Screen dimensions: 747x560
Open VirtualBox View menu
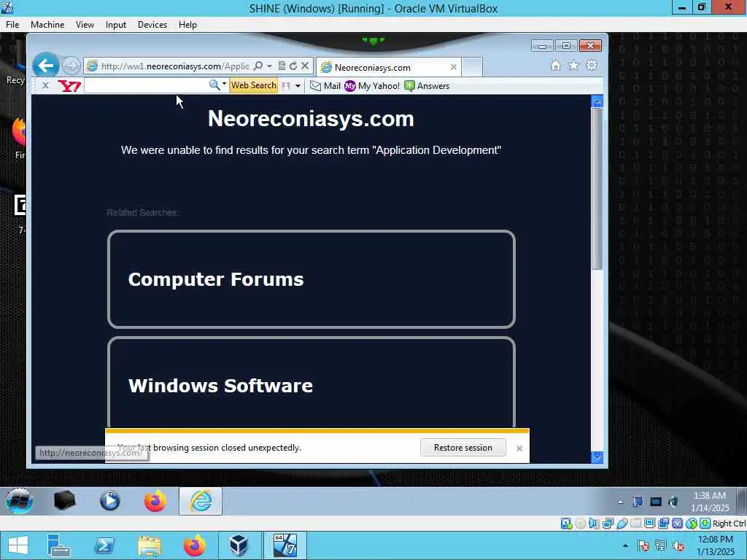(x=85, y=25)
